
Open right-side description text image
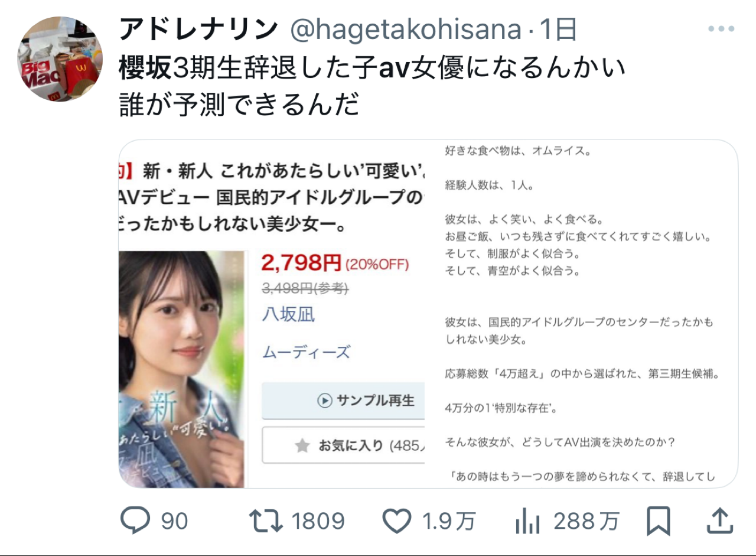pos(581,314)
